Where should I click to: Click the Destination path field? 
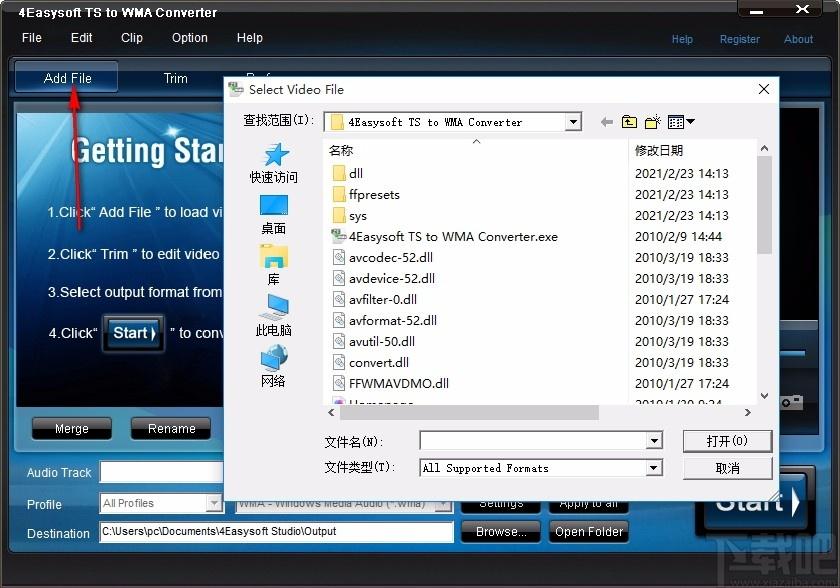[x=276, y=532]
